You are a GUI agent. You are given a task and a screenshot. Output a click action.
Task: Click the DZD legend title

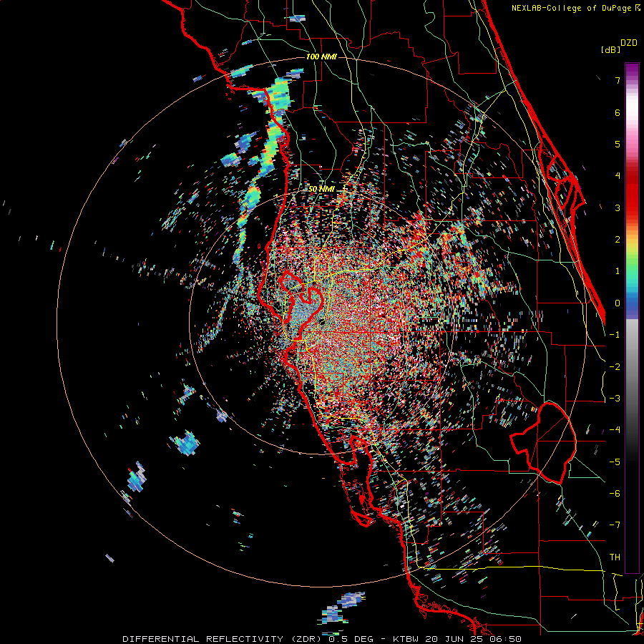pyautogui.click(x=629, y=43)
